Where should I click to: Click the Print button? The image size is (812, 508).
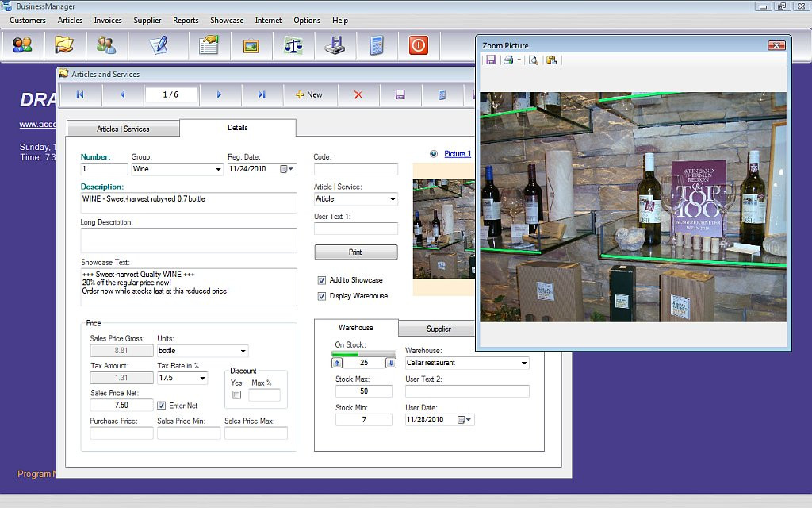(355, 252)
